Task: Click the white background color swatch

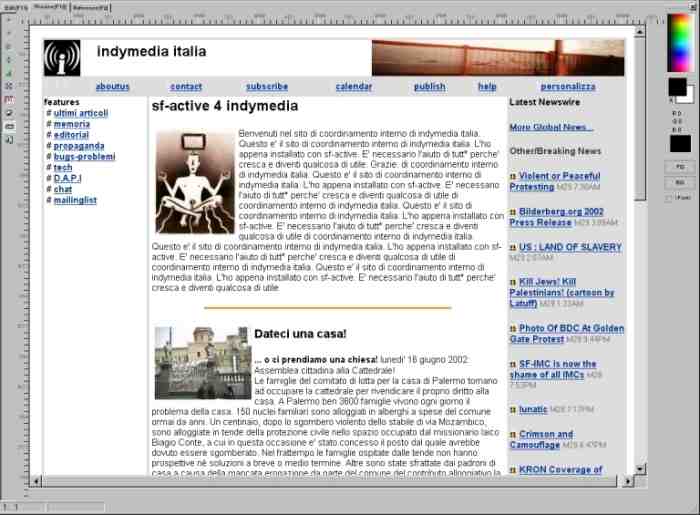Action: coord(689,96)
